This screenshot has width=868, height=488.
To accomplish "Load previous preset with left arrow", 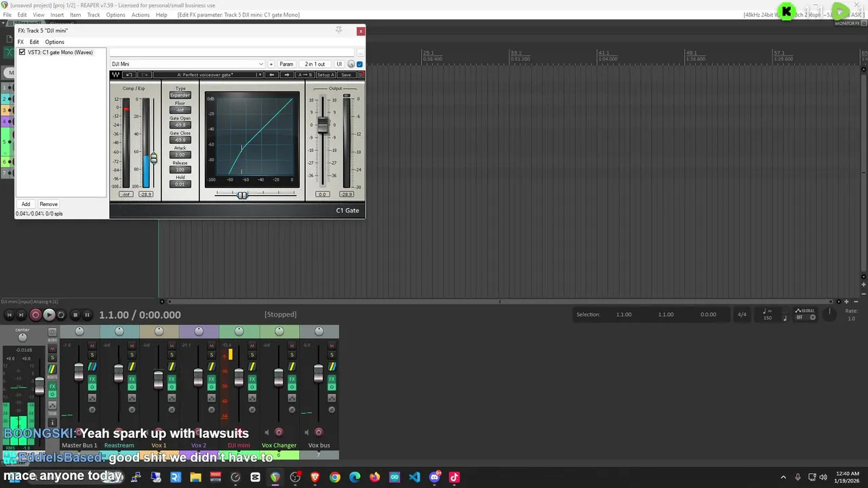I will (272, 75).
